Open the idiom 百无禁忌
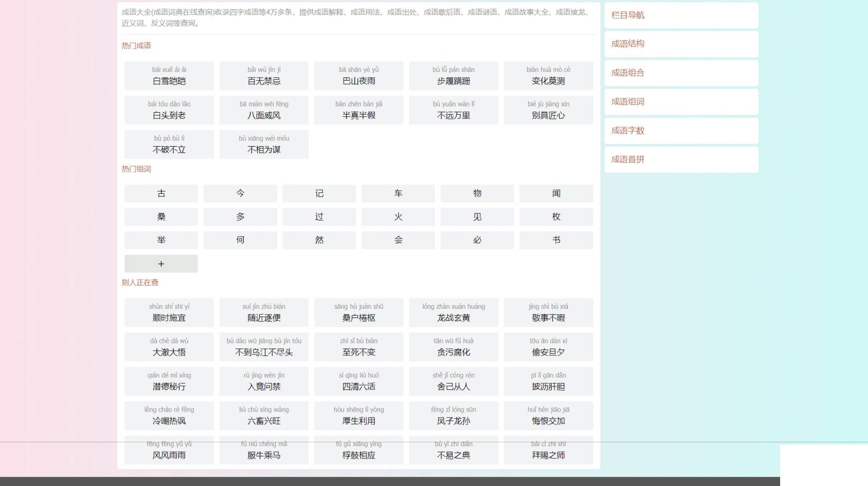 click(264, 76)
